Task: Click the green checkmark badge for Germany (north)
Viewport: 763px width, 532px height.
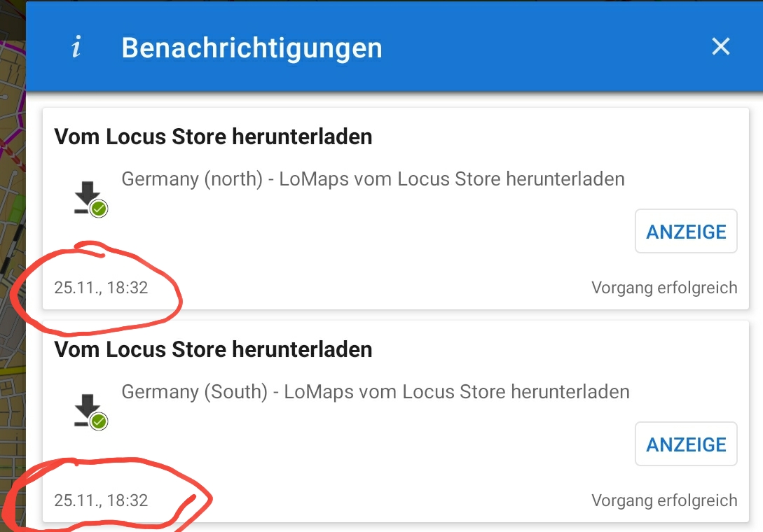Action: tap(99, 208)
